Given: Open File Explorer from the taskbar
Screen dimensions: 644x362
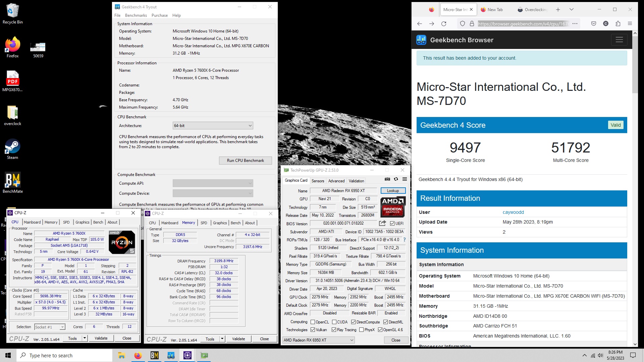Looking at the screenshot, I should click(121, 355).
